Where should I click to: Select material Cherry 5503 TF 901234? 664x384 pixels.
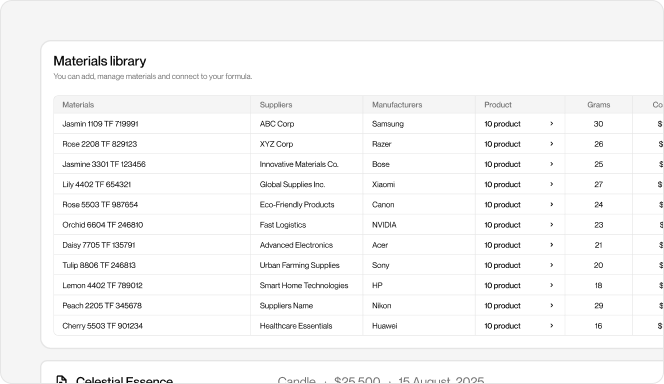(x=102, y=326)
